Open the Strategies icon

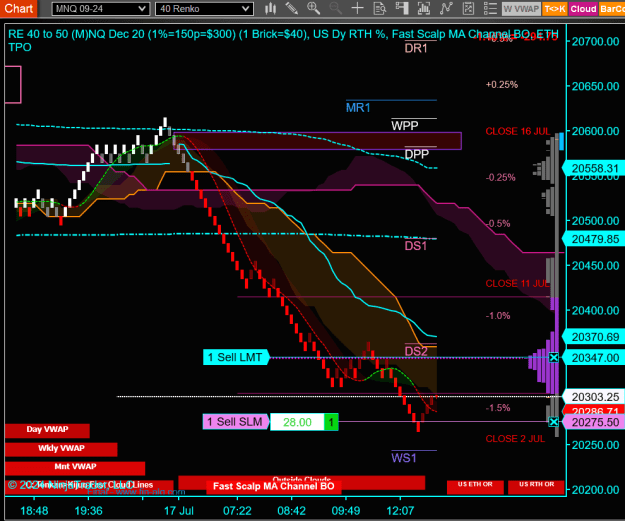pyautogui.click(x=468, y=8)
